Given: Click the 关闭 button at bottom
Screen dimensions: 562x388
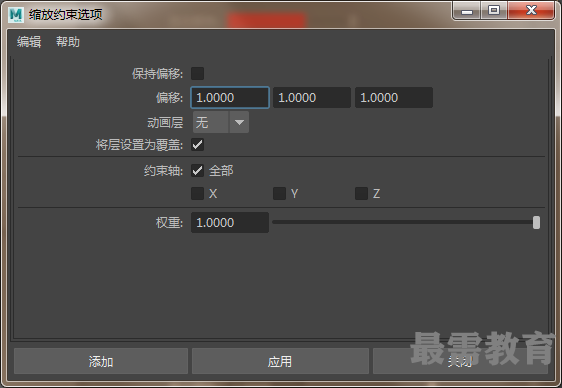Looking at the screenshot, I should pos(460,361).
